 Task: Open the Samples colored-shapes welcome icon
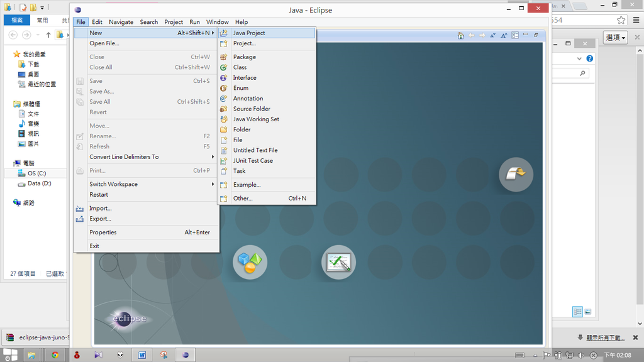(x=250, y=262)
